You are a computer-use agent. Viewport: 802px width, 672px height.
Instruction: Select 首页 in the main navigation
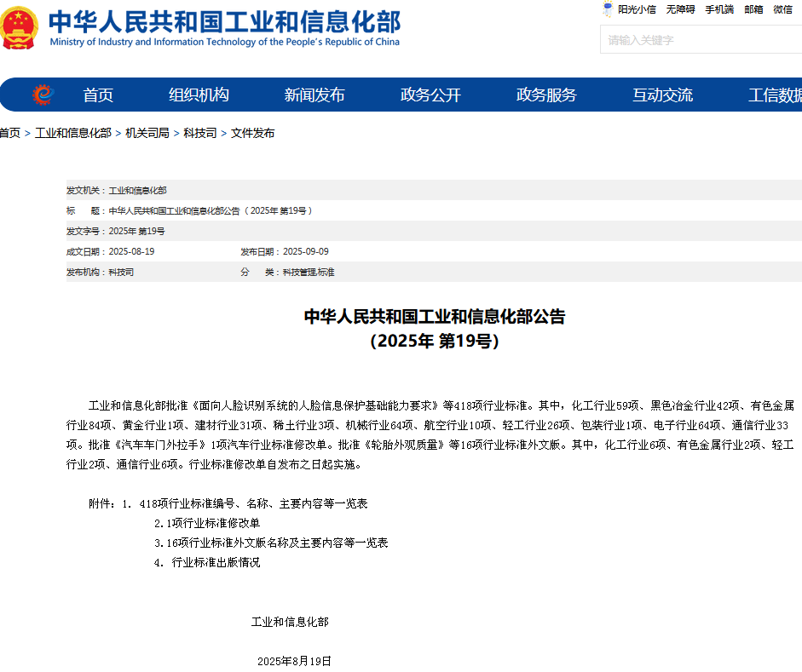(96, 95)
